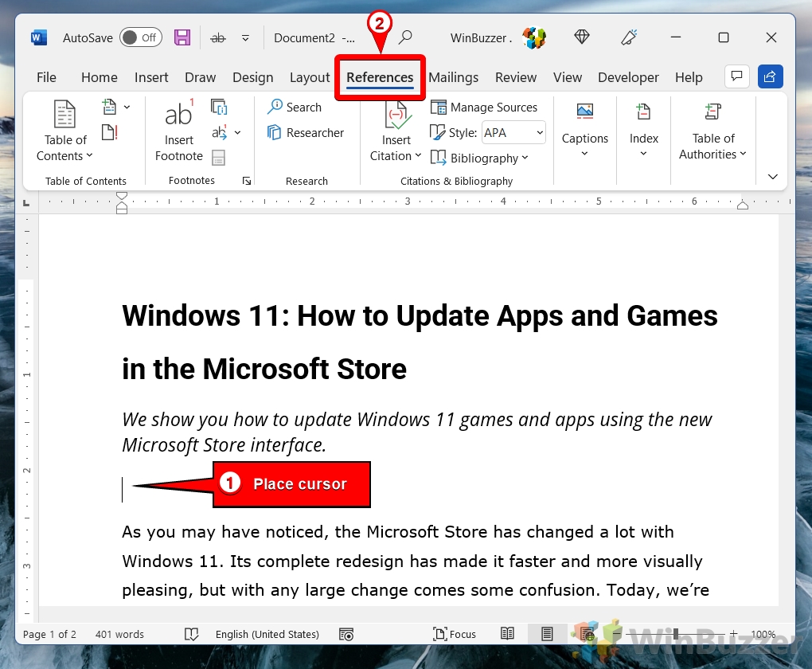The height and width of the screenshot is (669, 812).
Task: Open the Layout tab
Action: [310, 77]
